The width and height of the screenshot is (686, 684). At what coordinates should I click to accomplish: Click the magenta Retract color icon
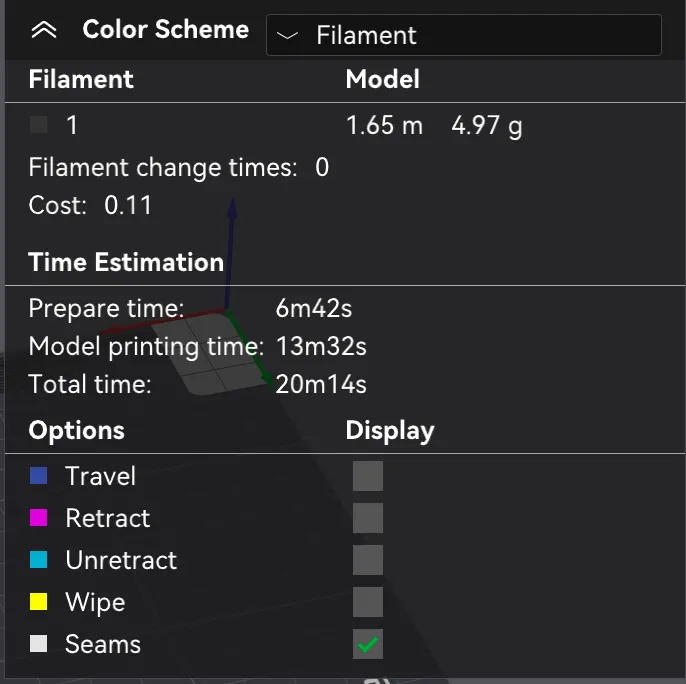tap(38, 518)
